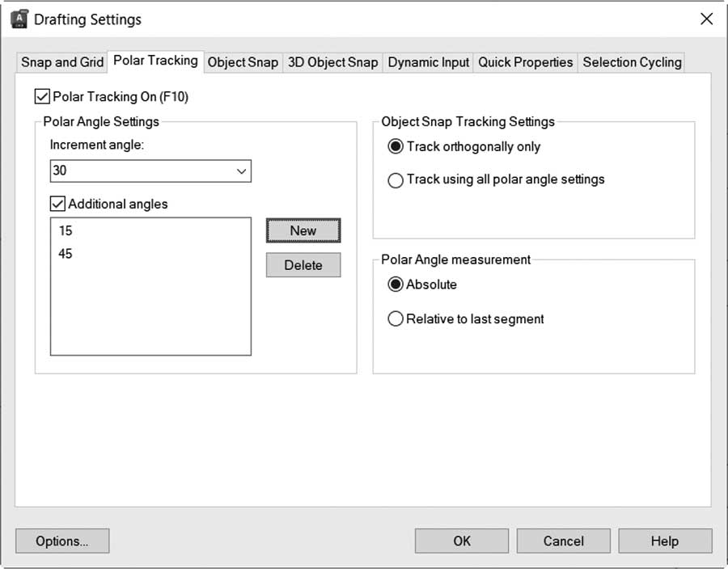Toggle Polar Tracking On (F10) checkbox
Image resolution: width=728 pixels, height=569 pixels.
(x=42, y=96)
